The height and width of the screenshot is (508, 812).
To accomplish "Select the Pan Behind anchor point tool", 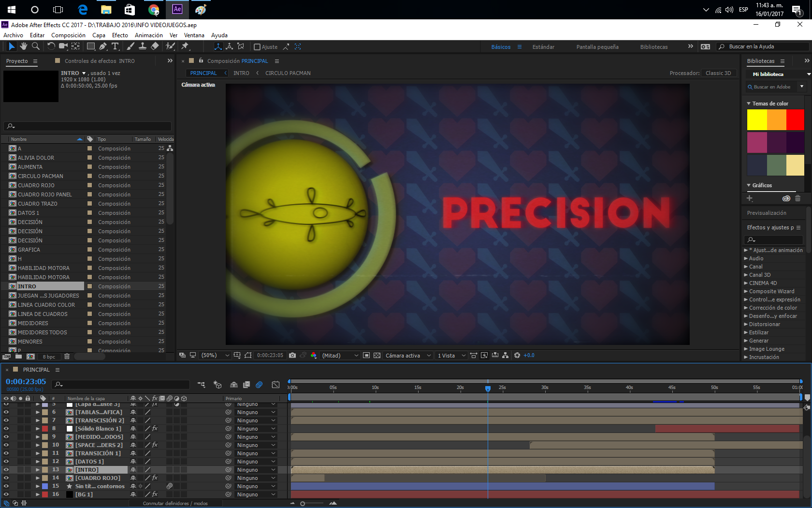I will 75,46.
